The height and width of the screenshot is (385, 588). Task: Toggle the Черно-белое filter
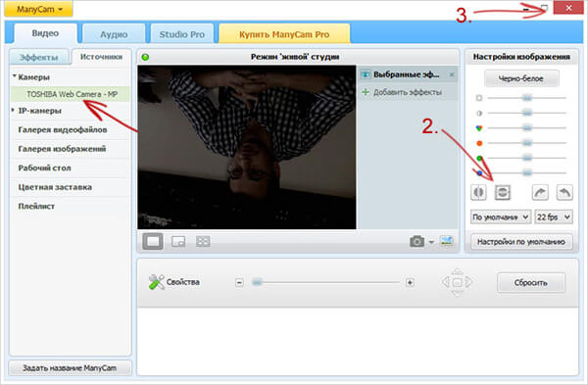[x=521, y=78]
